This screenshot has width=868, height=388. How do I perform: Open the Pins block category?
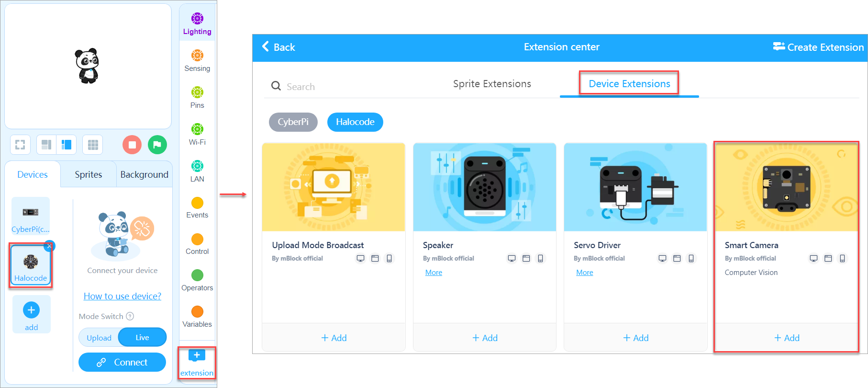pos(197,98)
